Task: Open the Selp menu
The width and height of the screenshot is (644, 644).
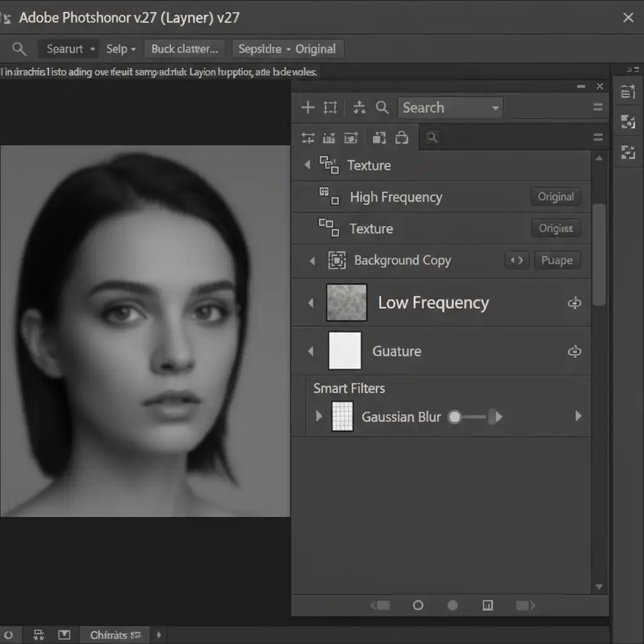Action: 121,49
